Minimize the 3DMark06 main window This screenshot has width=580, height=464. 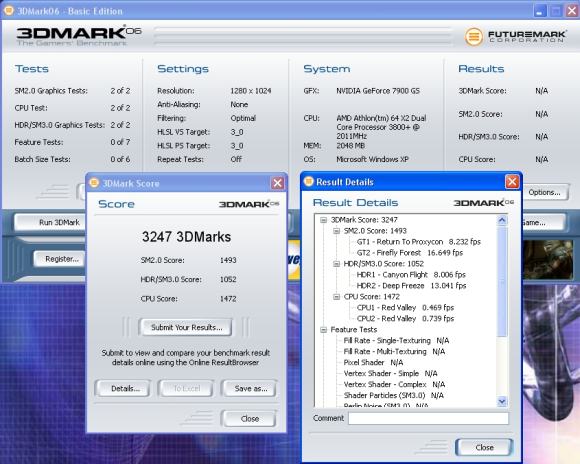(540, 11)
